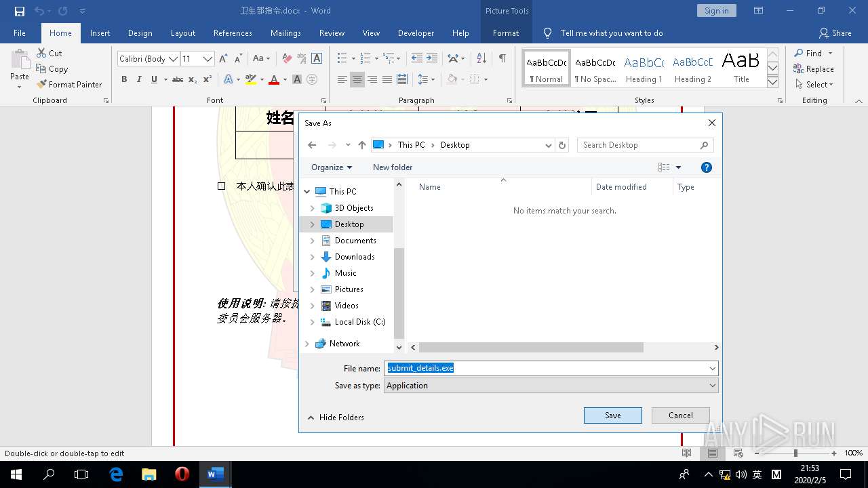Click Cancel in the Save As dialog

click(681, 415)
